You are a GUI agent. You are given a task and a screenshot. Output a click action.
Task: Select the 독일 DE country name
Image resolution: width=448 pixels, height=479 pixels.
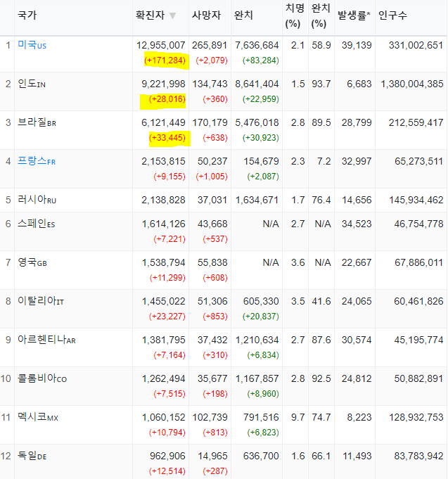[x=32, y=456]
